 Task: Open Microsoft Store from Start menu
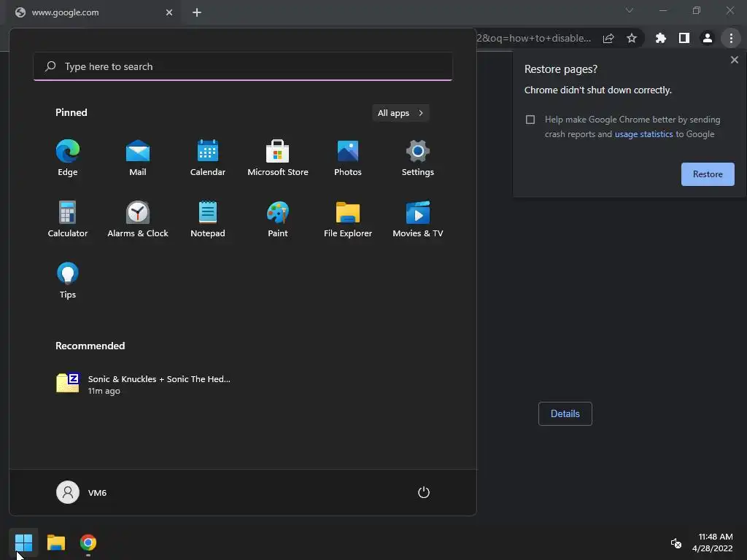(x=278, y=157)
